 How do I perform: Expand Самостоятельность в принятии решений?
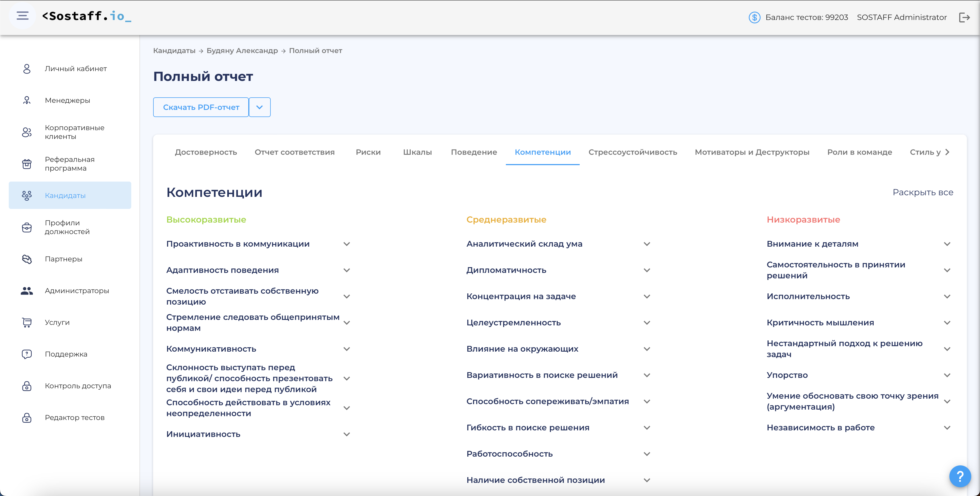point(947,270)
